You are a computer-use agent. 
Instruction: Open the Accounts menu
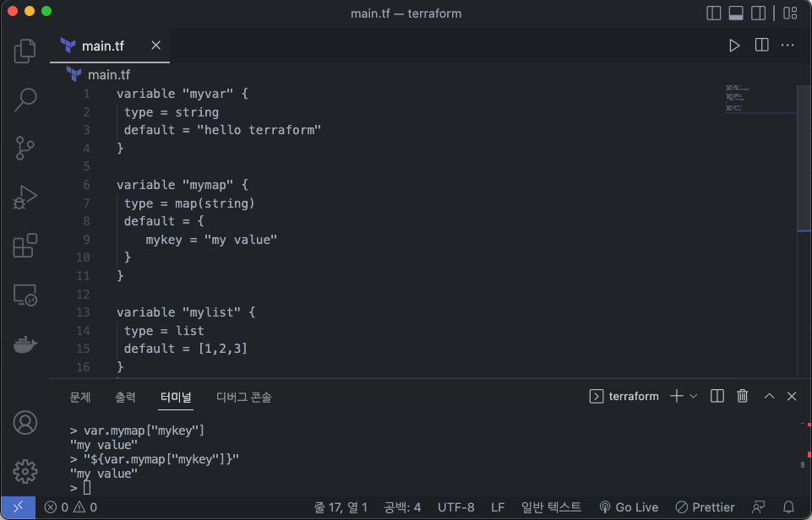coord(25,423)
